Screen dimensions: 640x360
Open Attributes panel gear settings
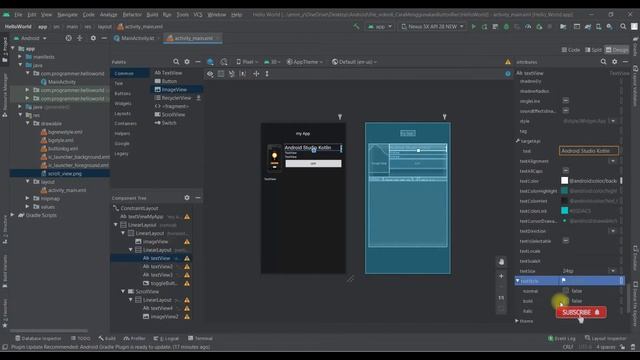[614, 62]
